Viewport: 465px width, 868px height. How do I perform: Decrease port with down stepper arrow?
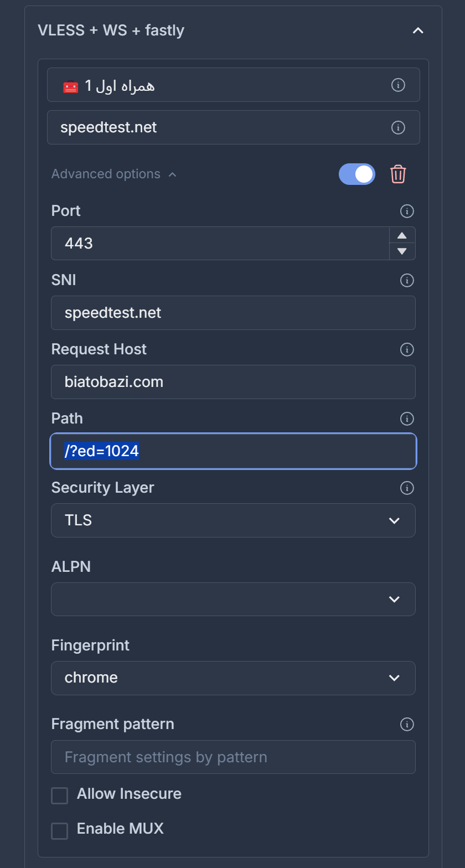pos(402,251)
